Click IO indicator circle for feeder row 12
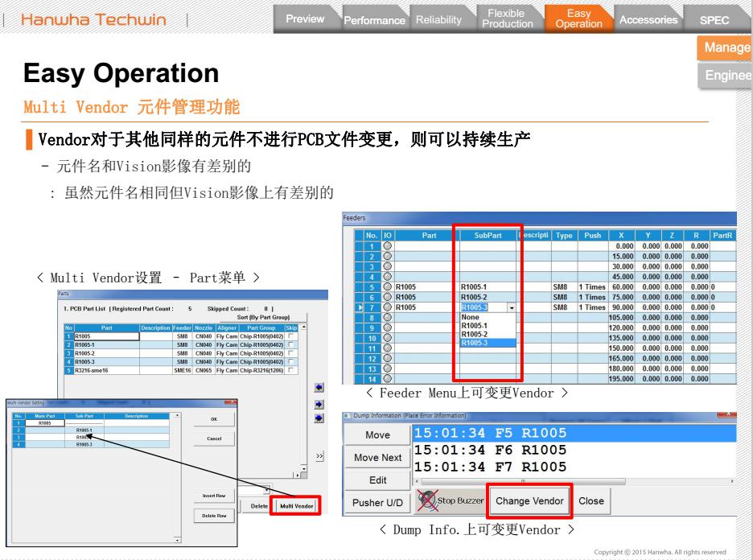This screenshot has width=753, height=560. pyautogui.click(x=387, y=358)
